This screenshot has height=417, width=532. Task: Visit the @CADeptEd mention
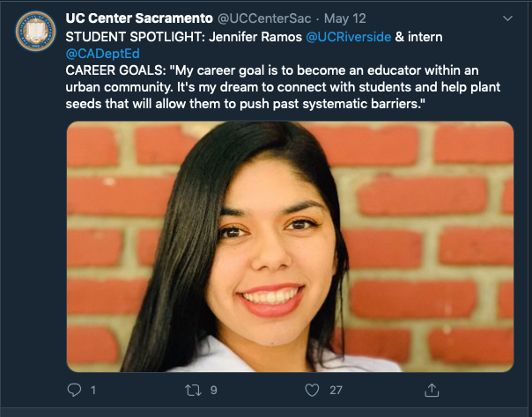[103, 54]
